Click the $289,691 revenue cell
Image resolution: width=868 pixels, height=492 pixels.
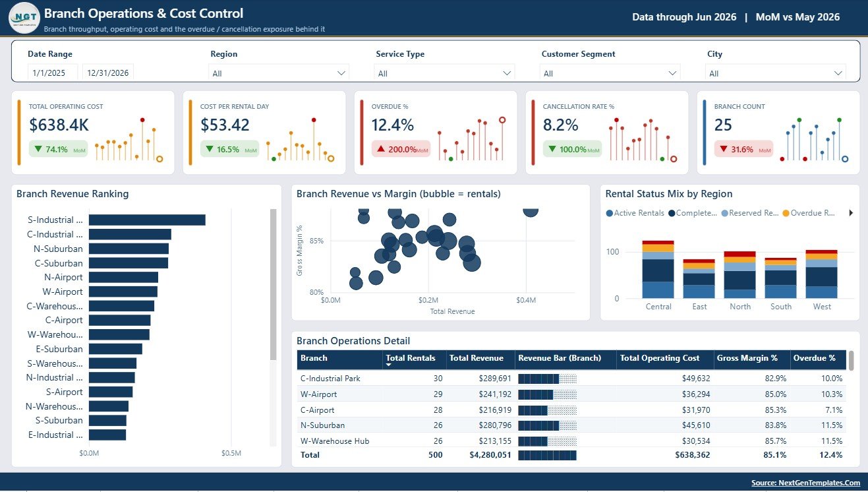495,379
